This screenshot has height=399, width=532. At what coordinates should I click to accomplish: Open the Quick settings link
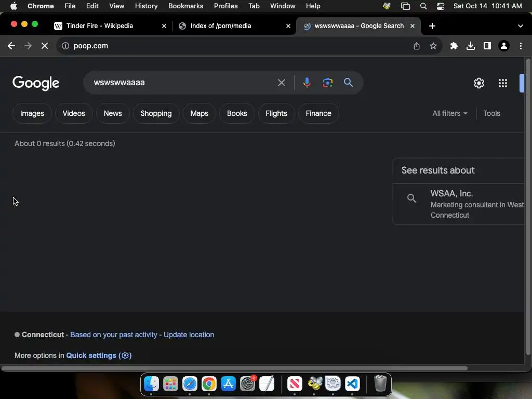coord(99,355)
